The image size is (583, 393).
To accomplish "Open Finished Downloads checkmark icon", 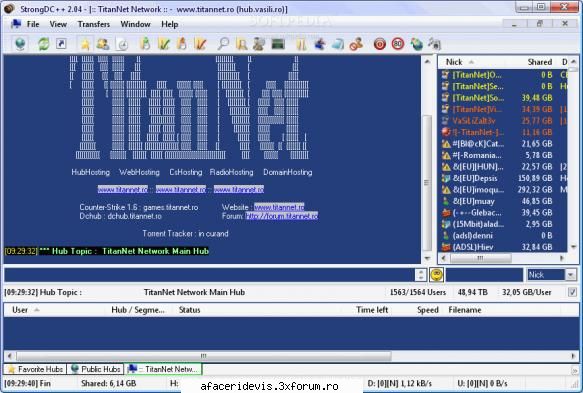I will tap(163, 44).
